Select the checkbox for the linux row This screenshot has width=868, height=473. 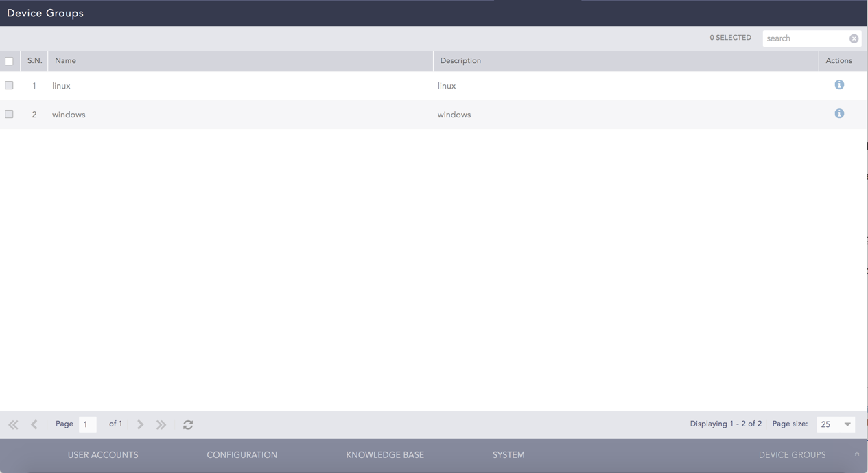(x=9, y=84)
